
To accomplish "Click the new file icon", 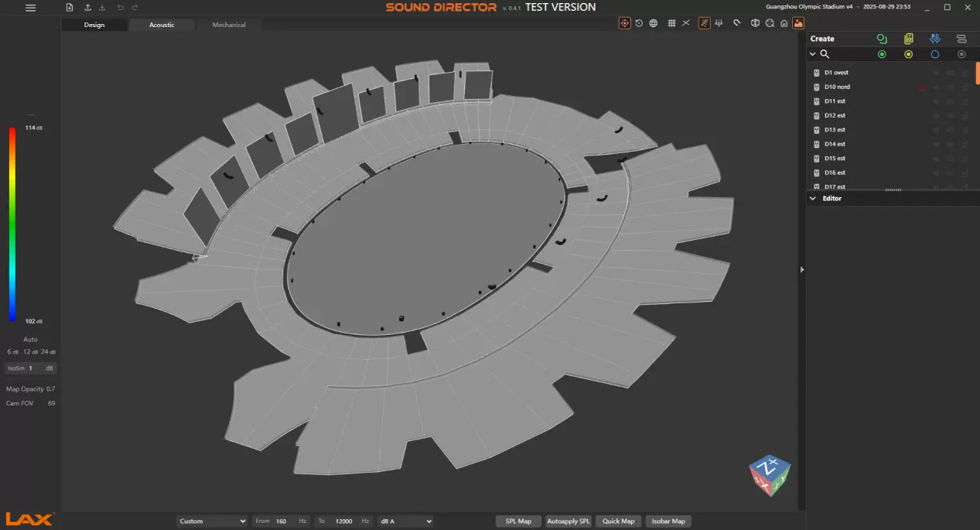I will coord(70,8).
